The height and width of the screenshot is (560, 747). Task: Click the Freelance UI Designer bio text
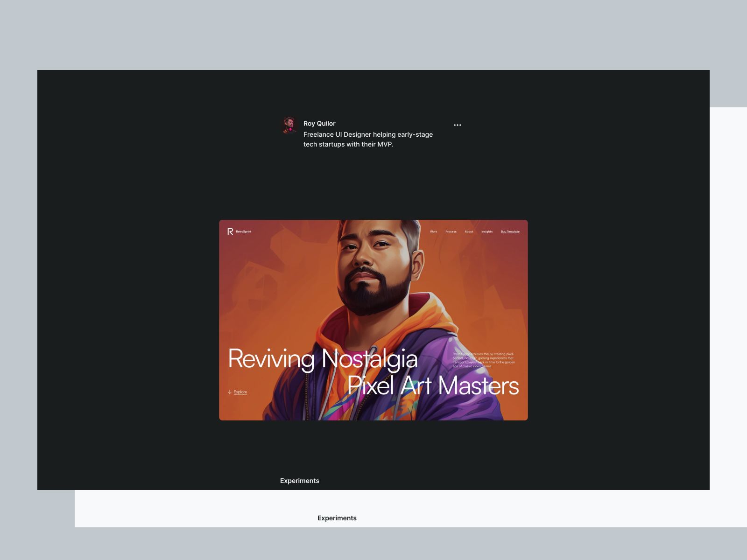(x=368, y=139)
